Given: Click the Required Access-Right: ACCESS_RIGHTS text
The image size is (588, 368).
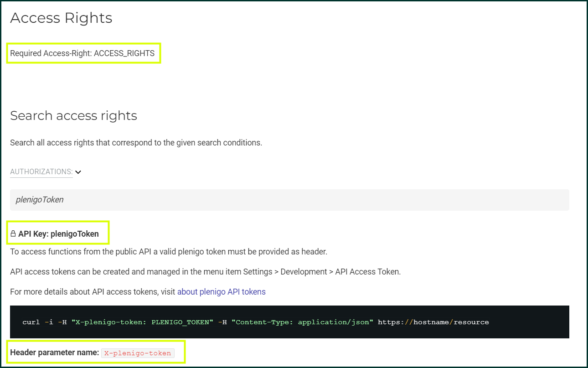Looking at the screenshot, I should (83, 53).
